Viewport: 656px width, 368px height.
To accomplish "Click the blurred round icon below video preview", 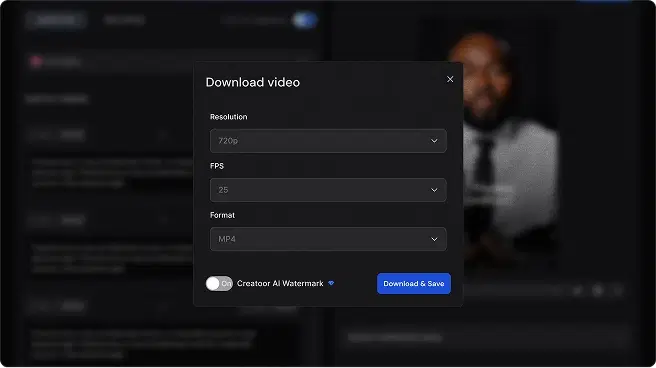I will [598, 290].
